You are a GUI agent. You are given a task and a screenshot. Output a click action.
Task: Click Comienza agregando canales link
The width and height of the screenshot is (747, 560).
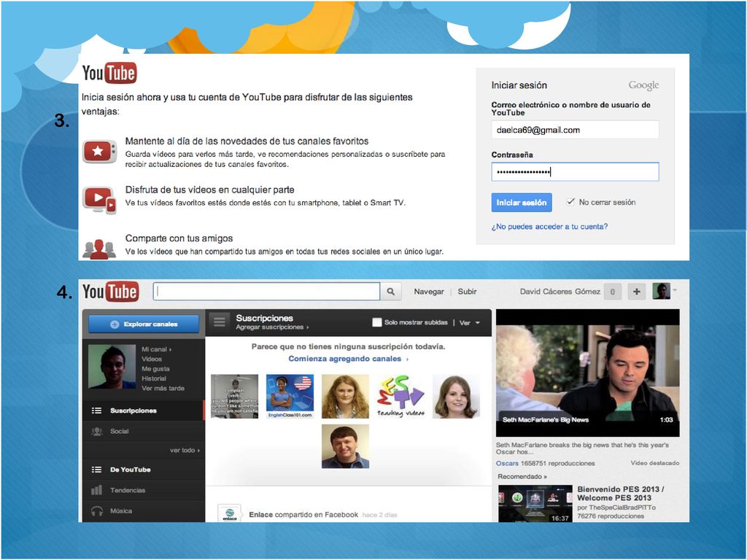pyautogui.click(x=348, y=359)
